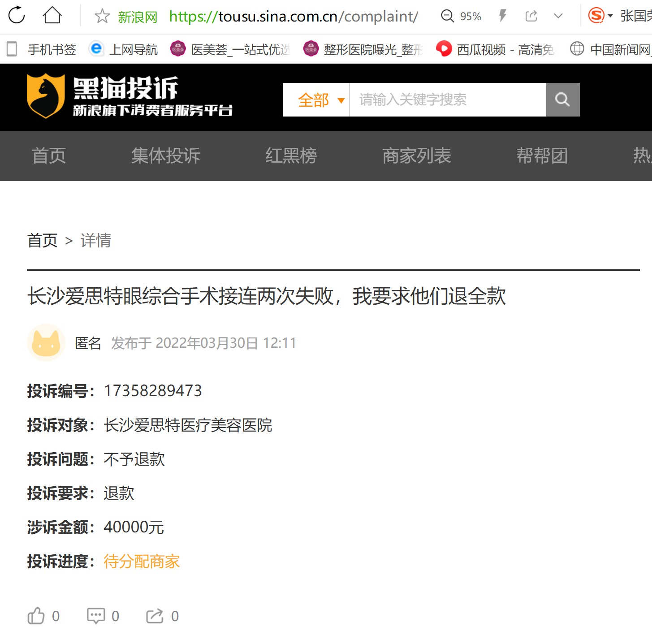Screen dimensions: 652x644
Task: Open the 红黑榜 nav item
Action: pyautogui.click(x=291, y=156)
